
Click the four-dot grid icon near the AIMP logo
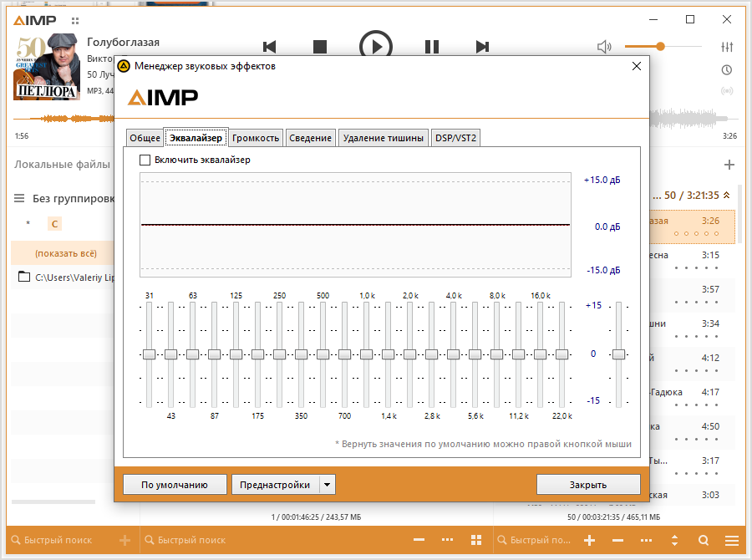(x=75, y=21)
